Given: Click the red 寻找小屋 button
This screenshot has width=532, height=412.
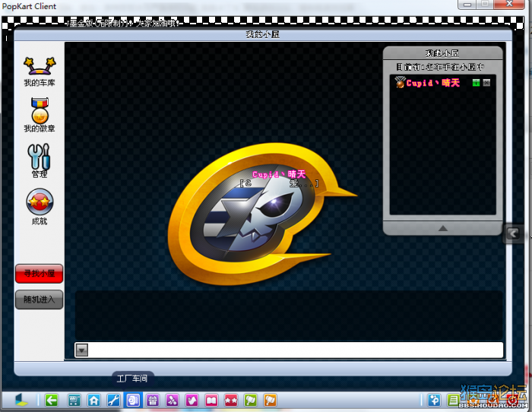Looking at the screenshot, I should click(x=40, y=273).
